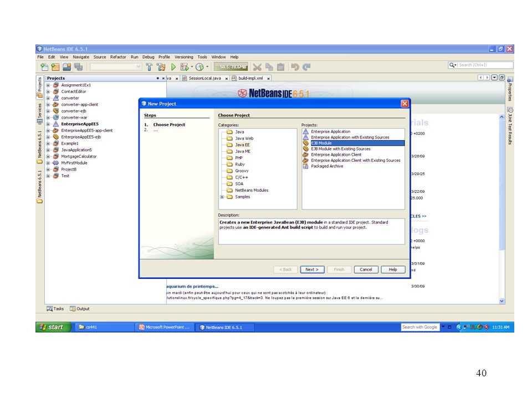
Task: Close the build-impl.xml tab
Action: 268,78
